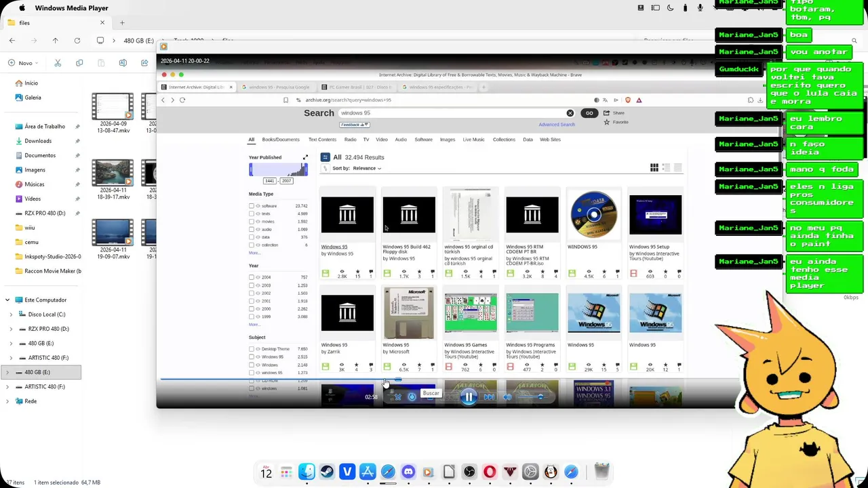The width and height of the screenshot is (868, 488).
Task: Click the GO search button
Action: point(589,113)
